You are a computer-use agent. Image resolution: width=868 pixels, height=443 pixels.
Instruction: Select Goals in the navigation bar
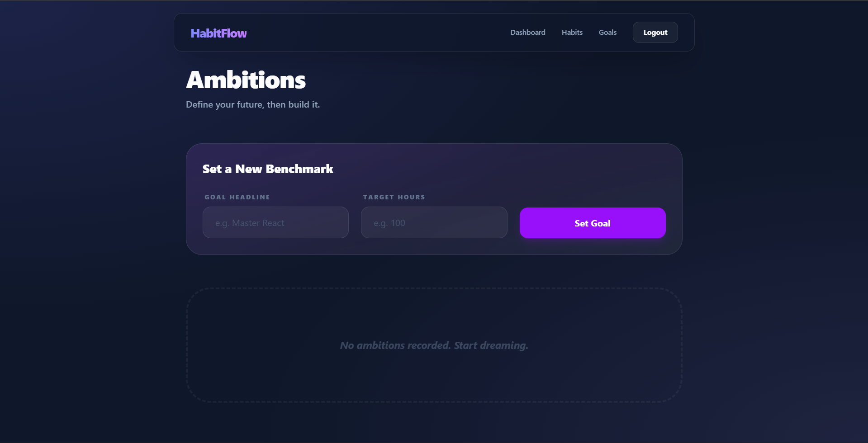click(x=607, y=33)
